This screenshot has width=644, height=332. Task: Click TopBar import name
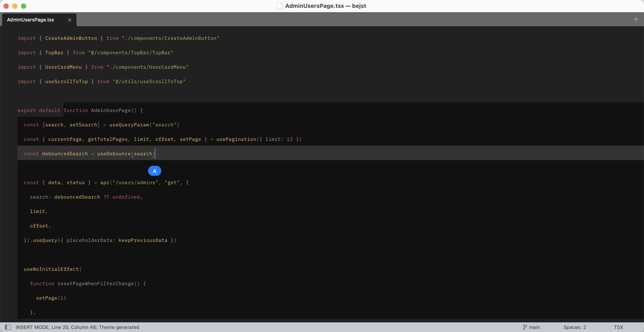(x=54, y=52)
